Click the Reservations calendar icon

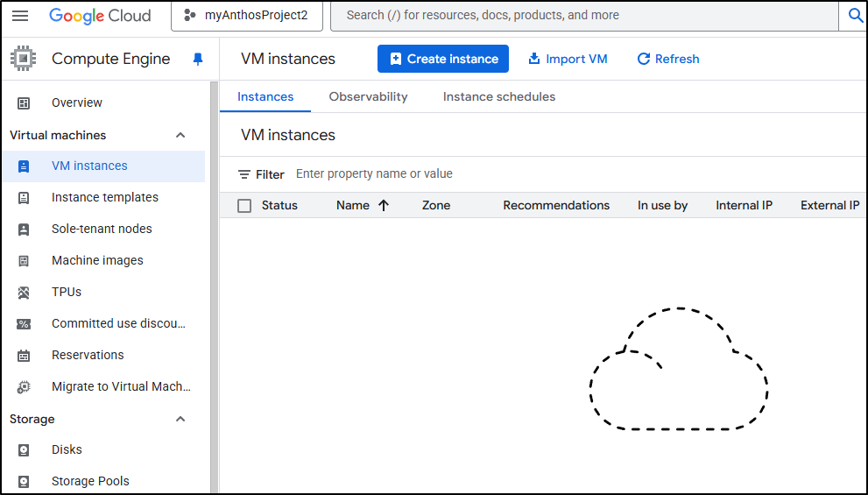[x=24, y=356]
